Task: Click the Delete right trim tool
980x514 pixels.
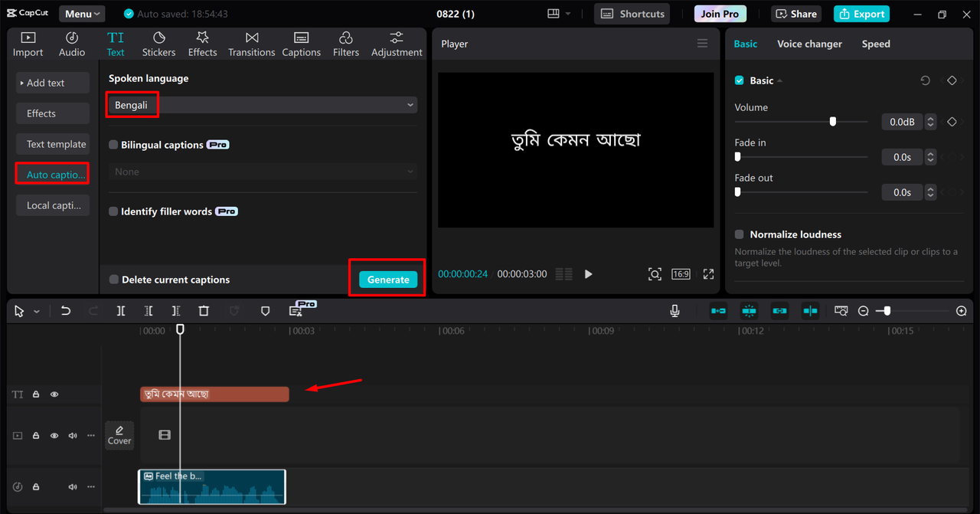Action: (176, 311)
